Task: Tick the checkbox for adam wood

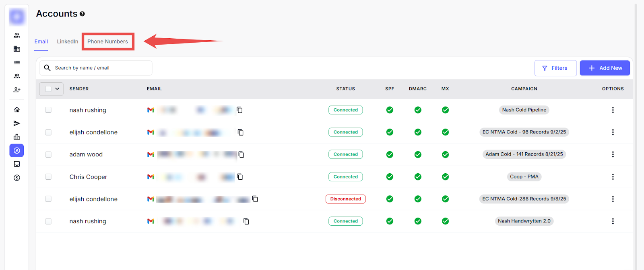Action: [48, 154]
